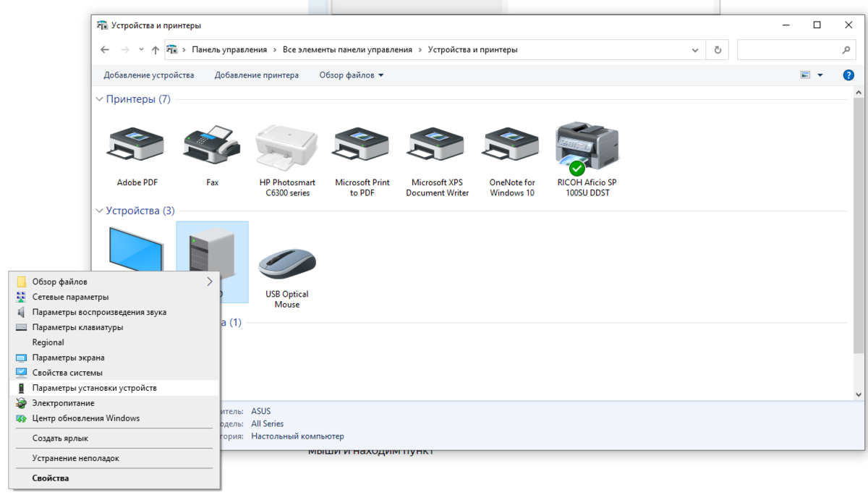868x503 pixels.
Task: Click the All Series model value
Action: (268, 423)
